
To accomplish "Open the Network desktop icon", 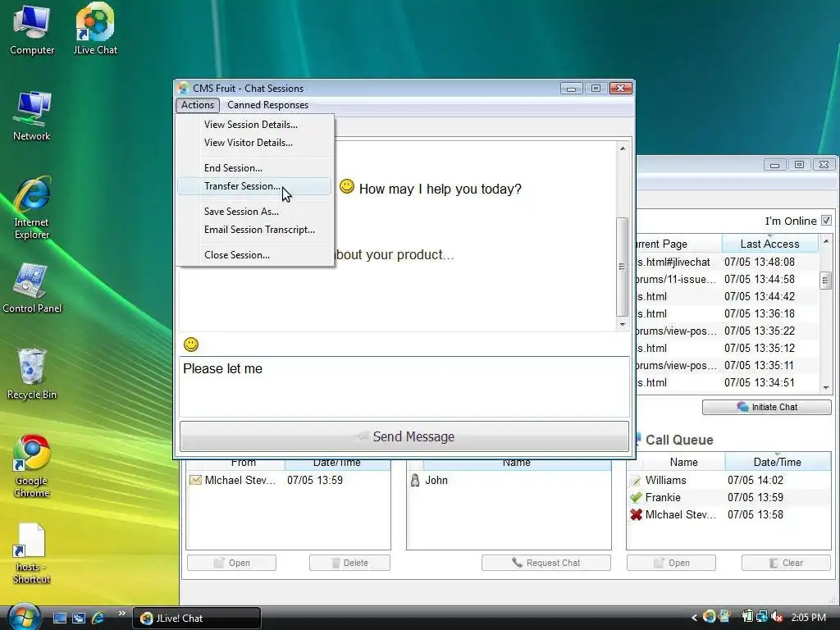I will pos(32,116).
